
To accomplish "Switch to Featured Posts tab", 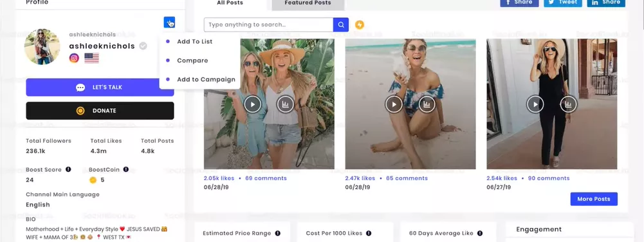I will click(x=308, y=3).
